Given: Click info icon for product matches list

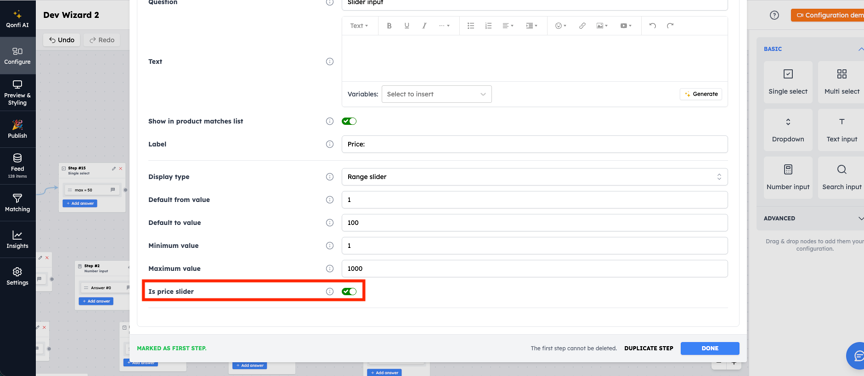Looking at the screenshot, I should [x=330, y=121].
